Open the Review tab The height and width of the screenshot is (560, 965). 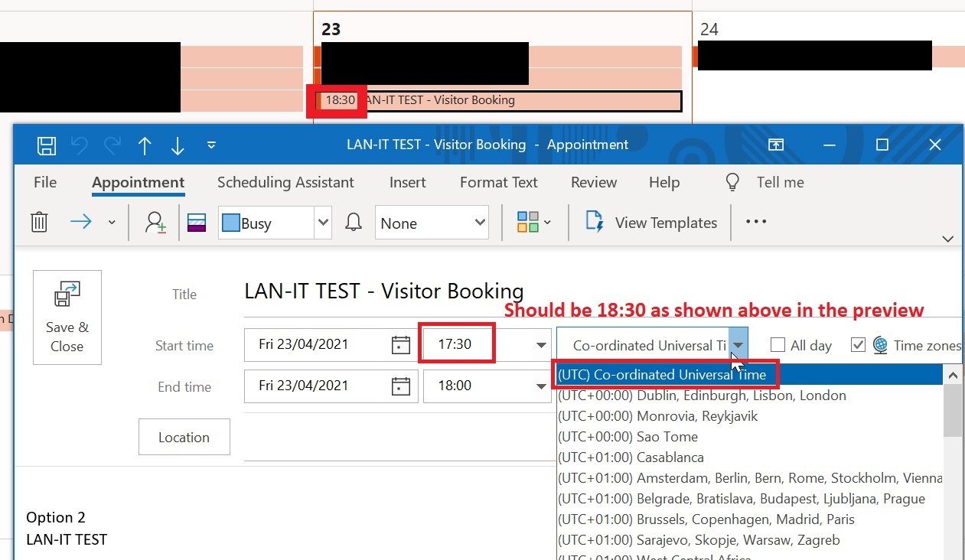tap(594, 182)
